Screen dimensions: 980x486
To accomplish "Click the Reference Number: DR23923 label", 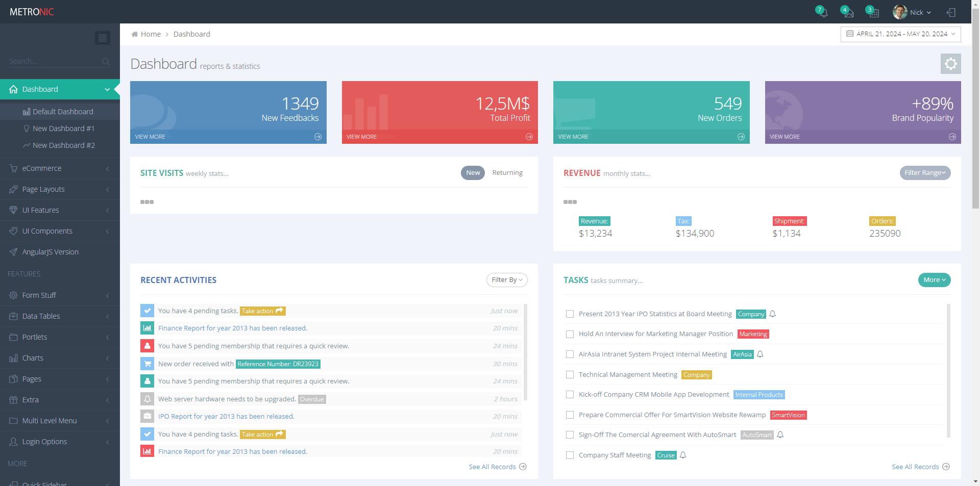I will click(x=278, y=364).
